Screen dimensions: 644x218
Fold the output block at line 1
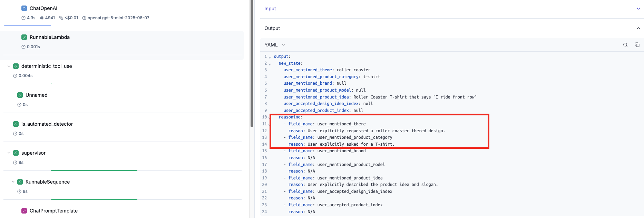pyautogui.click(x=270, y=57)
